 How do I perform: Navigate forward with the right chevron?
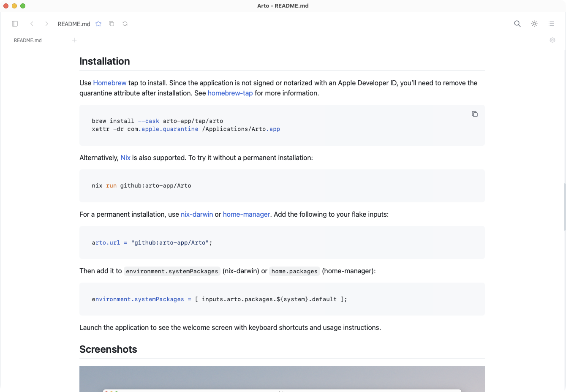[46, 24]
